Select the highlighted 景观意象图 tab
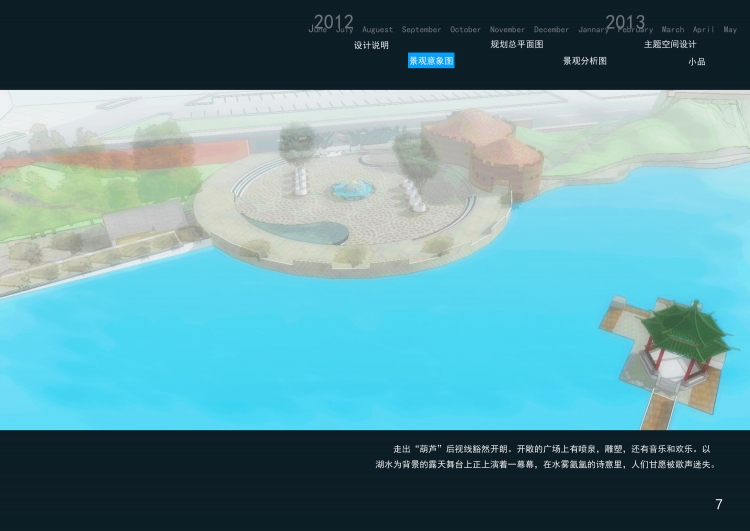The width and height of the screenshot is (750, 531). coord(431,61)
